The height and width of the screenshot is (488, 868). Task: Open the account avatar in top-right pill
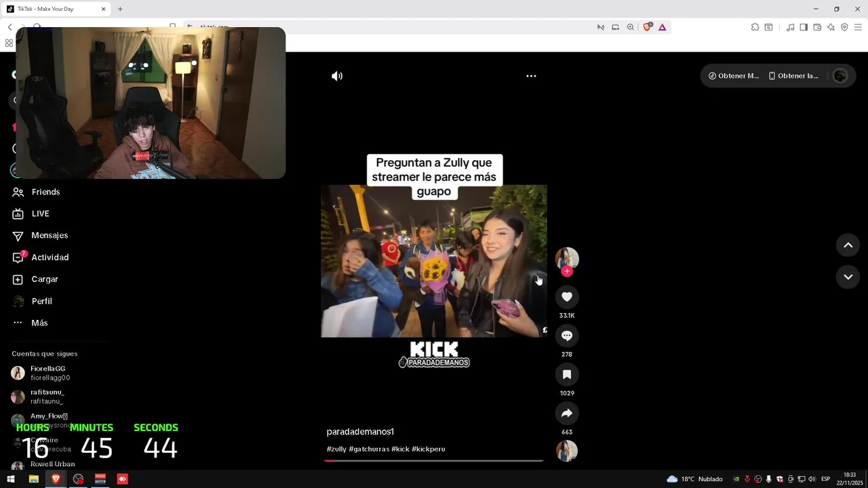840,76
